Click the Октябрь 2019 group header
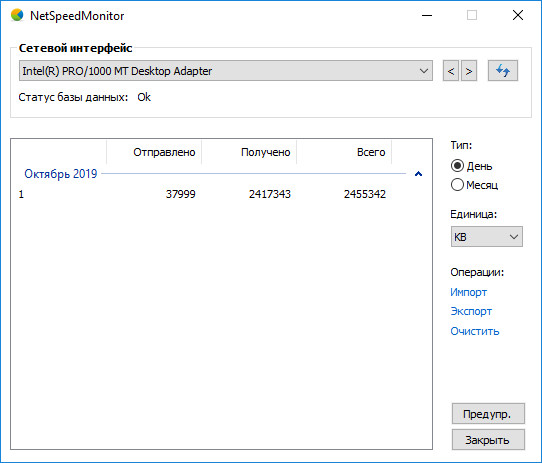The height and width of the screenshot is (463, 542). coord(61,174)
